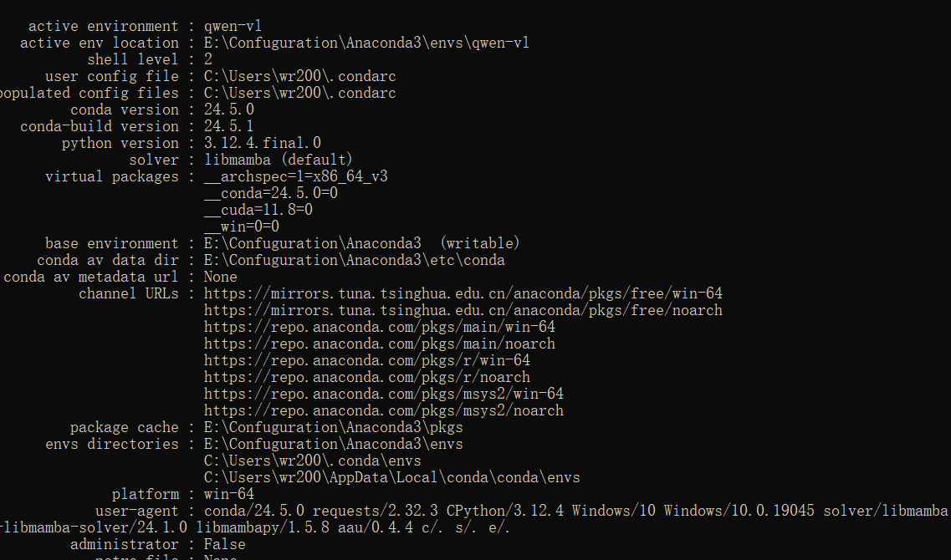Image resolution: width=951 pixels, height=560 pixels.
Task: Open the repo.anaconda.com pkgs/msys2/noarch URL
Action: pos(383,411)
